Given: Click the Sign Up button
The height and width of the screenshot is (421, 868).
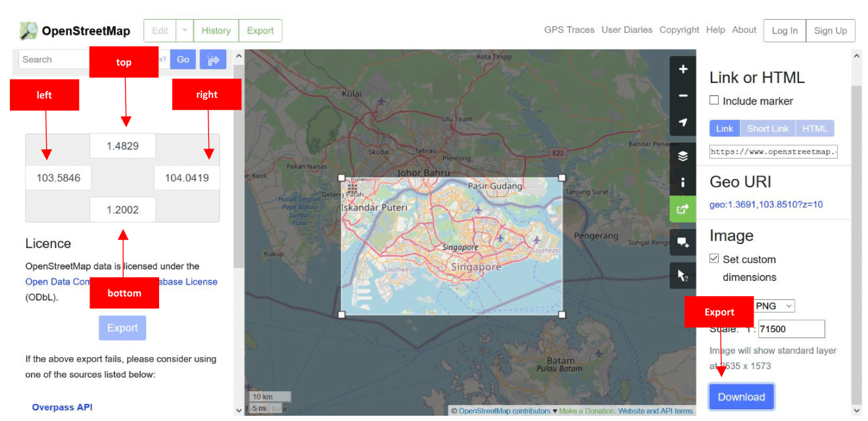Looking at the screenshot, I should coord(831,31).
